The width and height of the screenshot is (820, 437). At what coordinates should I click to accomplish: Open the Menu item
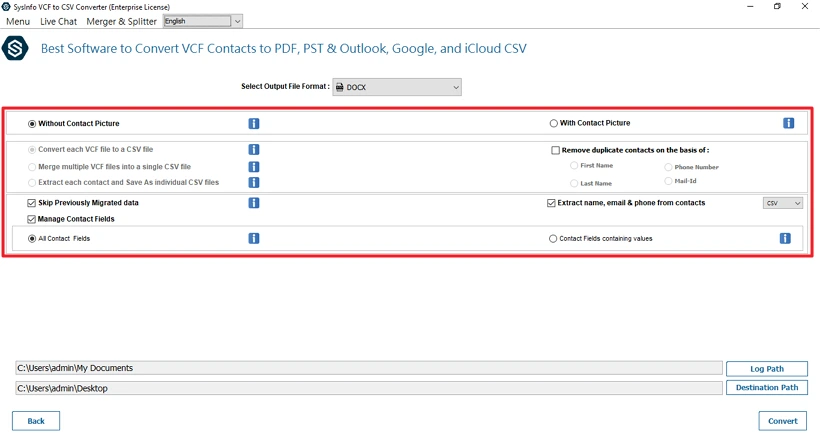(x=18, y=21)
